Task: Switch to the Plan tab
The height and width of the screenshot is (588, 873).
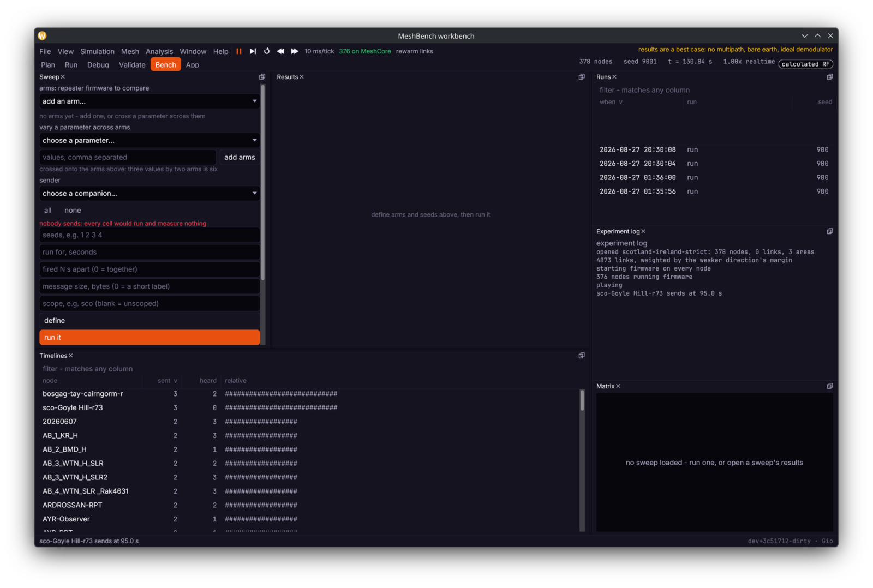Action: pyautogui.click(x=48, y=65)
